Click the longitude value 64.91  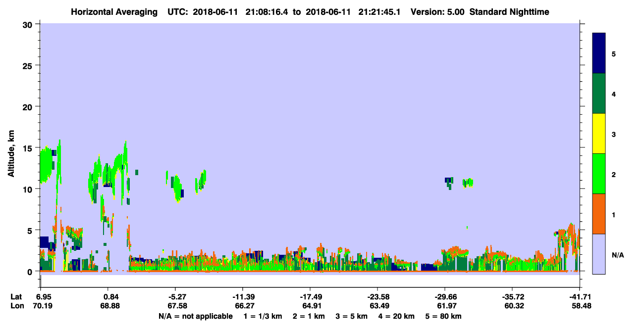point(312,306)
